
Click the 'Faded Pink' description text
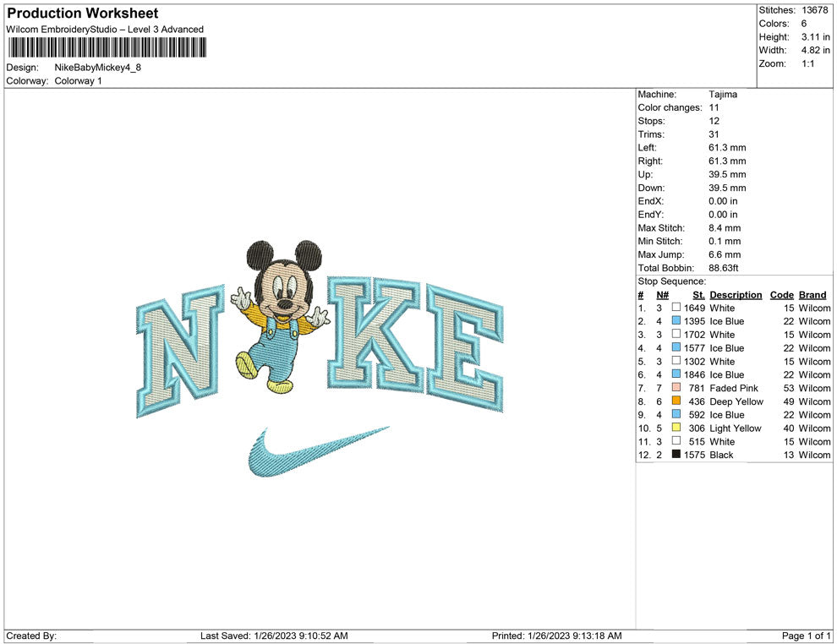coord(734,387)
